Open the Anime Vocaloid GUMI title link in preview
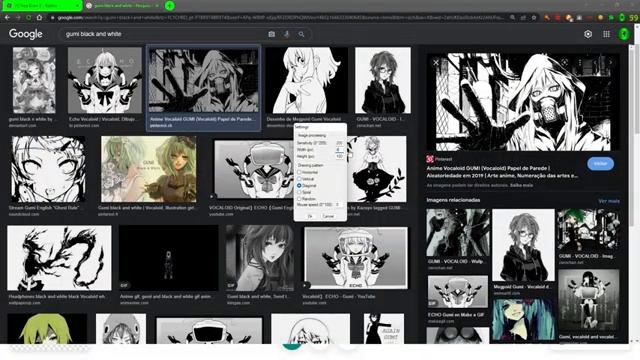The width and height of the screenshot is (640, 360). pyautogui.click(x=502, y=172)
